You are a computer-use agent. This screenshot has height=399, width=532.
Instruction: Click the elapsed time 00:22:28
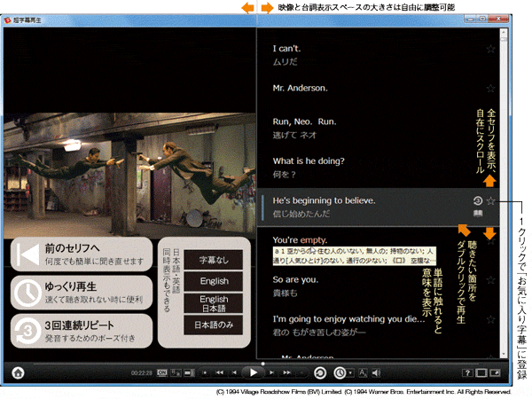point(142,373)
